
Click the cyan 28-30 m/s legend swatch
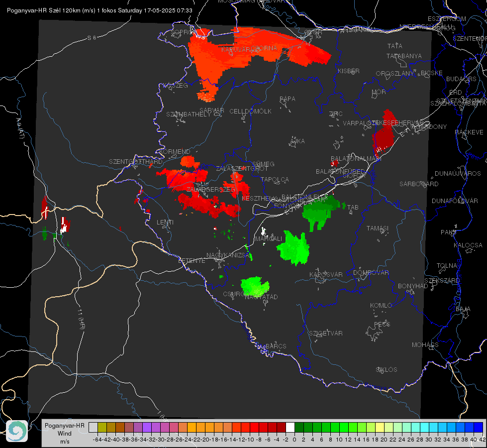tap(424, 427)
